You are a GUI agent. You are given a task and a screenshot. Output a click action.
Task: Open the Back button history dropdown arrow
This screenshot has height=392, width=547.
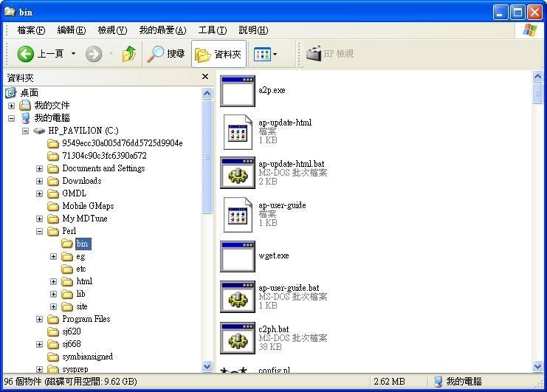[x=73, y=54]
